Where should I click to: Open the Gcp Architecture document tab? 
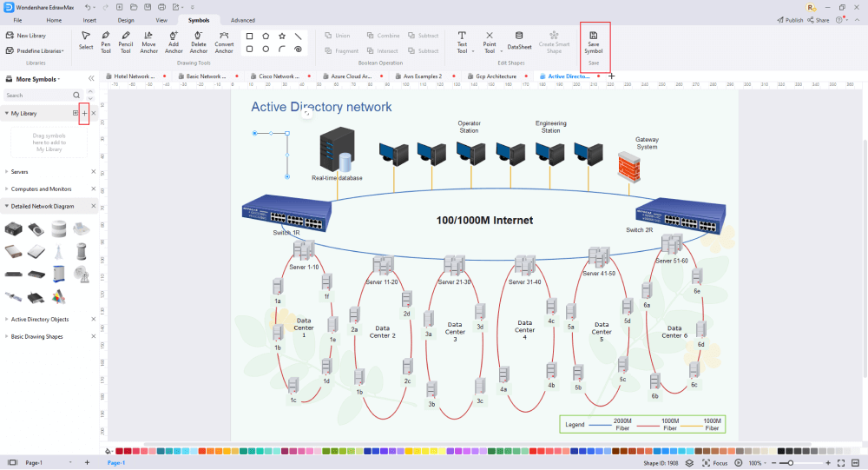[x=496, y=76]
